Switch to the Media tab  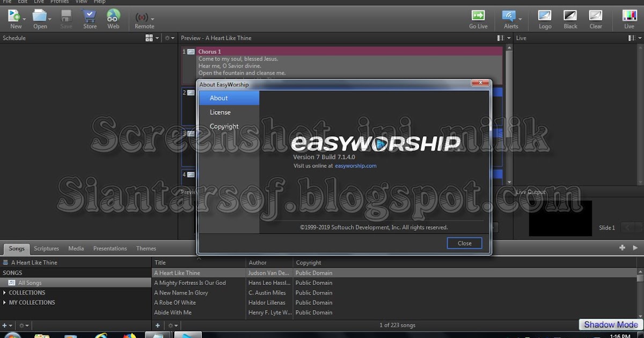tap(76, 248)
